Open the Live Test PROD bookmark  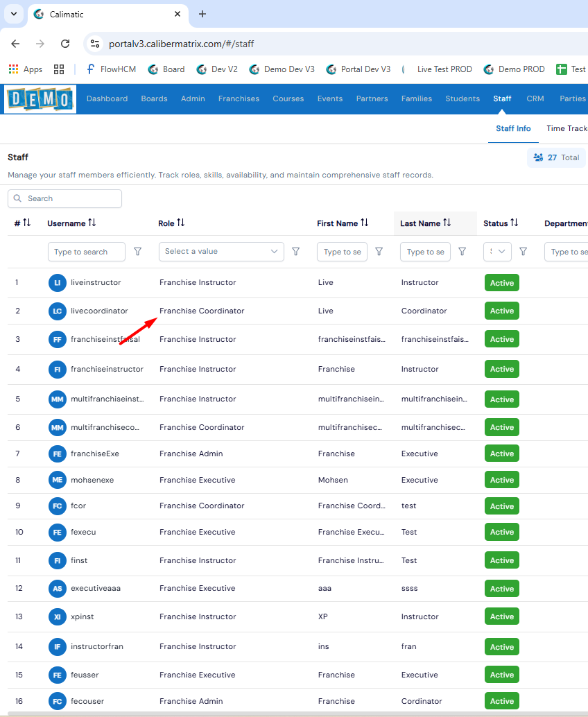tap(437, 69)
